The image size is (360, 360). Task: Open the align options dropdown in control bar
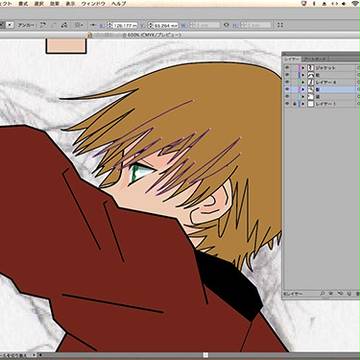[79, 25]
